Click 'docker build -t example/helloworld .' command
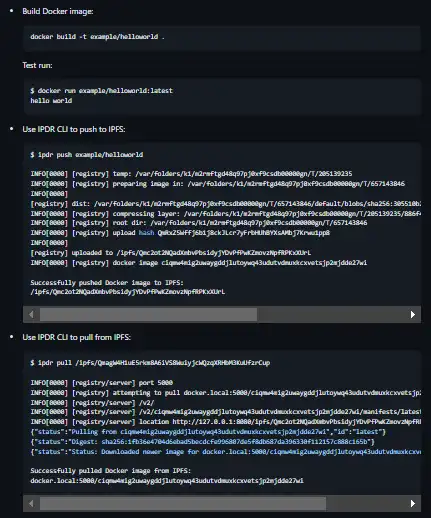The width and height of the screenshot is (431, 518). pos(97,37)
